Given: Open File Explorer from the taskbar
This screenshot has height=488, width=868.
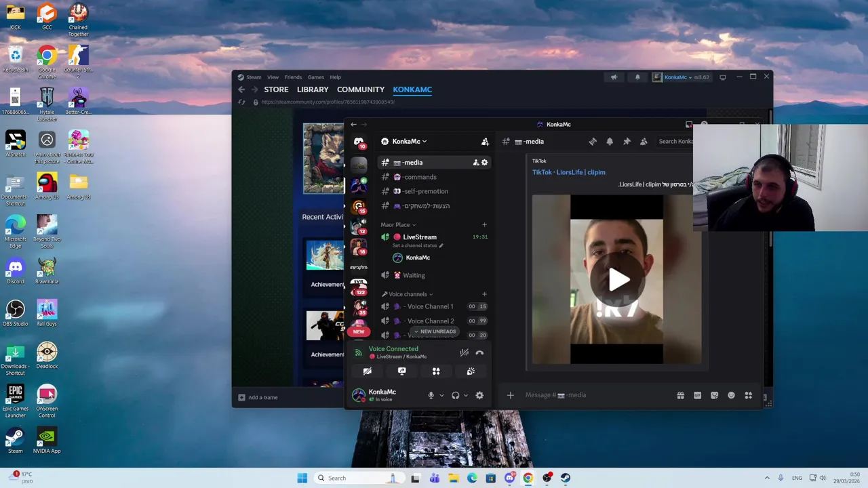Looking at the screenshot, I should [453, 478].
